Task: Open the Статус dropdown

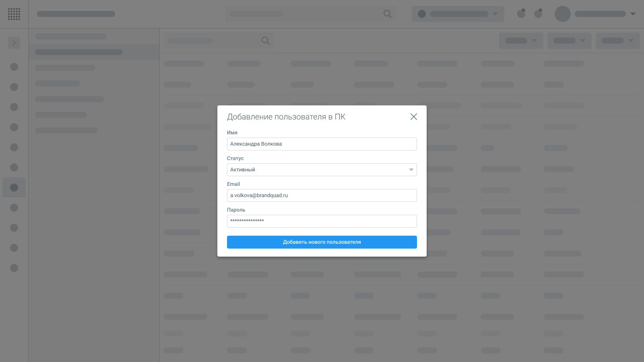Action: tap(322, 170)
